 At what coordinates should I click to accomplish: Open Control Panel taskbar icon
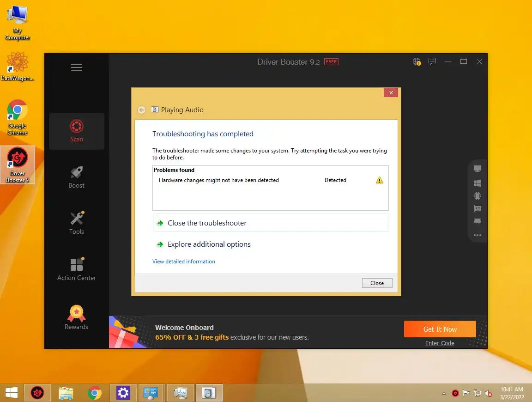click(151, 393)
